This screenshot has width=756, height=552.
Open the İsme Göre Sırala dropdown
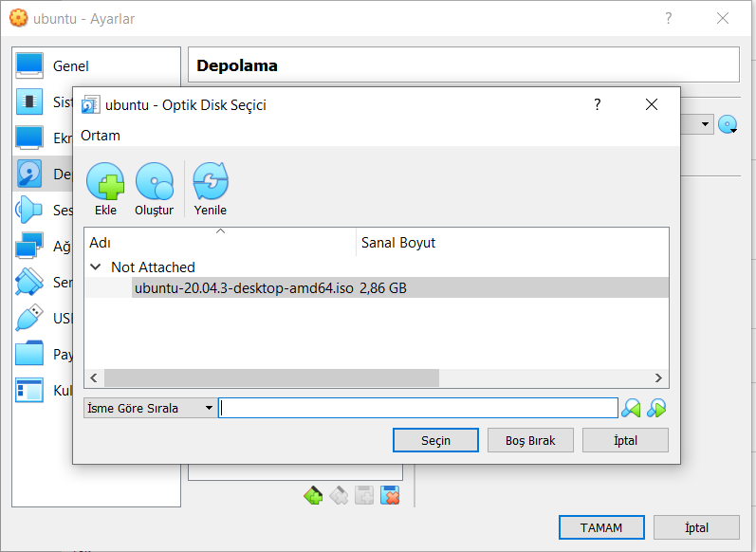(150, 409)
